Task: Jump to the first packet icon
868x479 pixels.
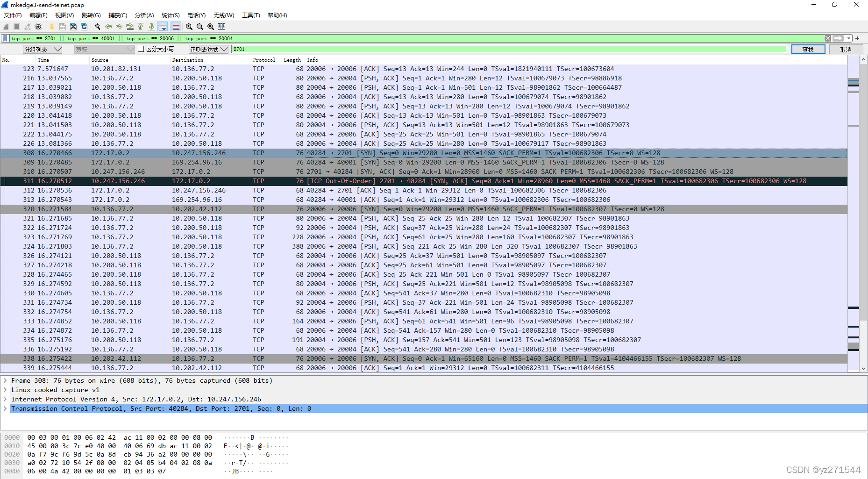Action: 141,27
